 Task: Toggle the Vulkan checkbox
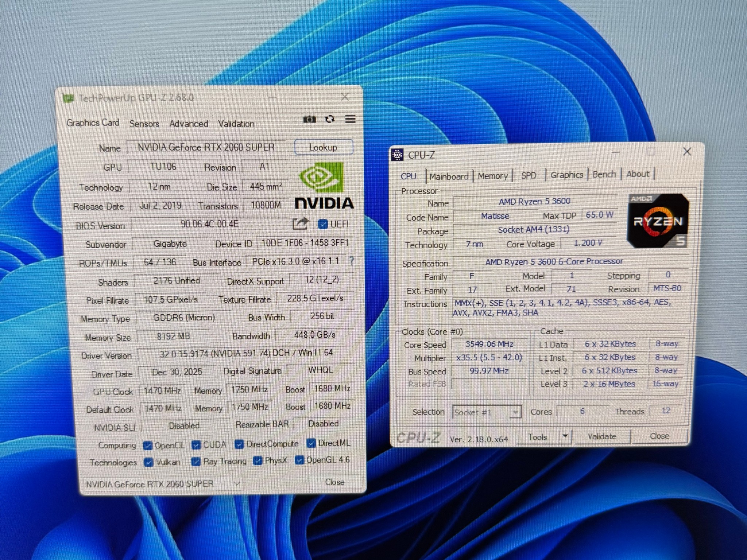pos(148,462)
